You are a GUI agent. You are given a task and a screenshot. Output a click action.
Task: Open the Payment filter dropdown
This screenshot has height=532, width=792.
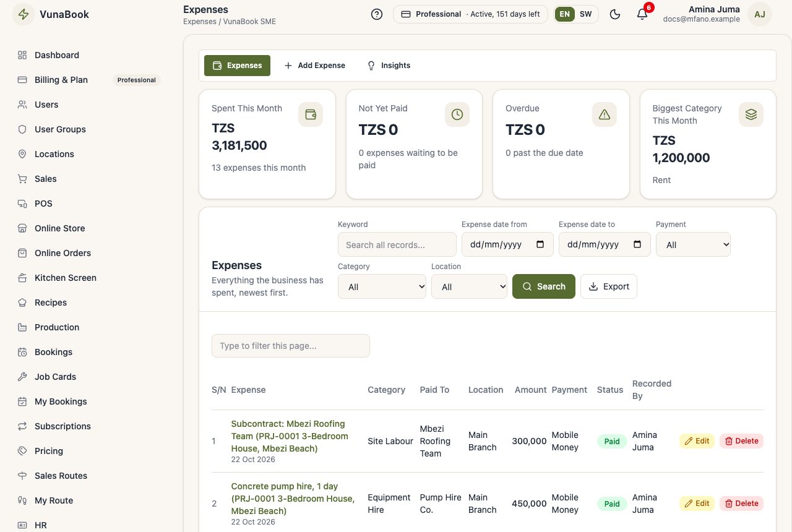tap(693, 244)
